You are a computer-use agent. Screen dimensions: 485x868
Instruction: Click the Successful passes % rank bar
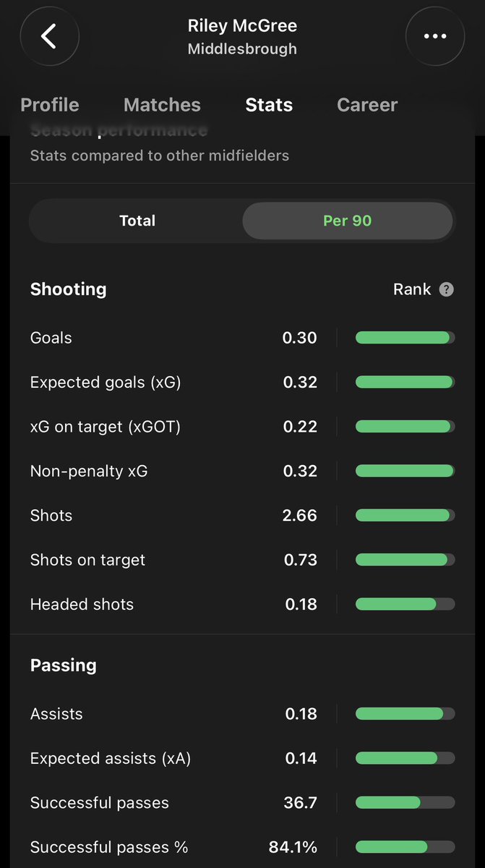(405, 847)
